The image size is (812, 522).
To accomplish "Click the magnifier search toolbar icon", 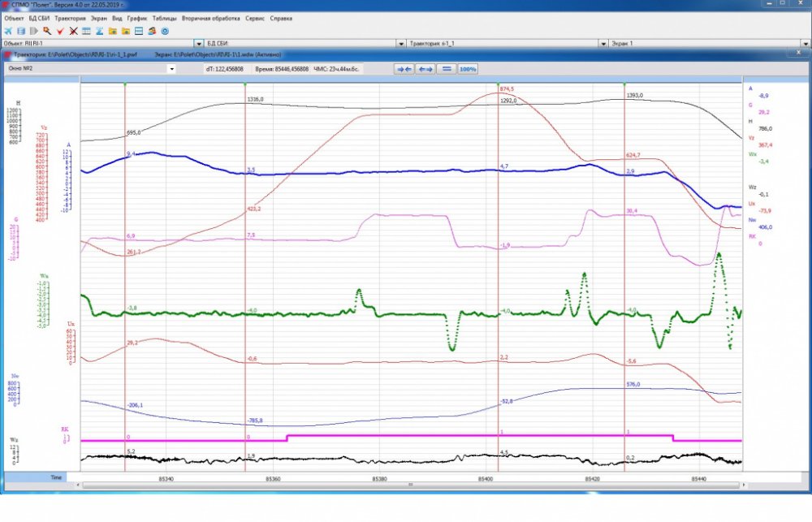I will coord(47,31).
